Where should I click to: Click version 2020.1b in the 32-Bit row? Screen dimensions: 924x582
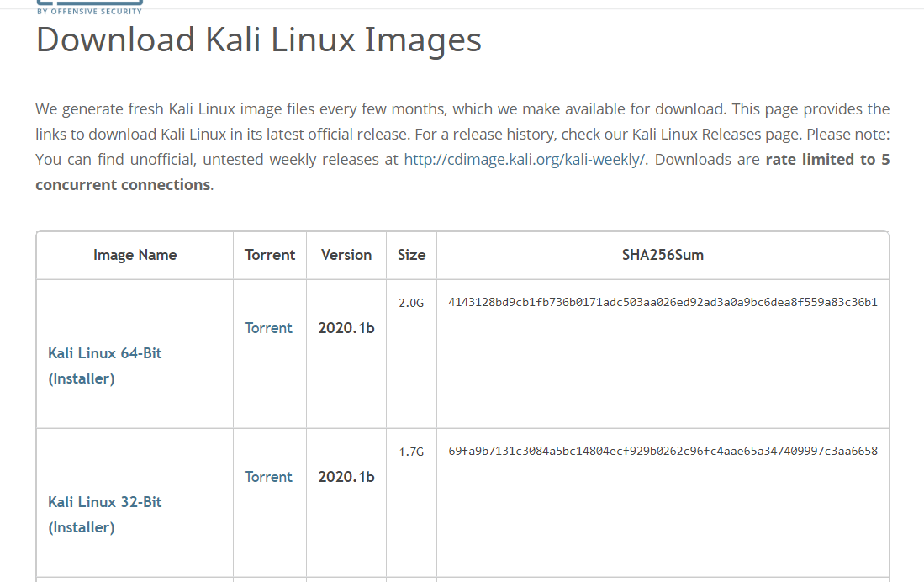(346, 477)
